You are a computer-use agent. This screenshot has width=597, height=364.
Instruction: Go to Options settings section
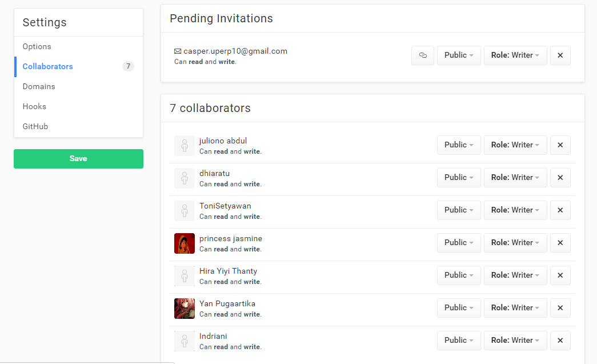pyautogui.click(x=37, y=47)
